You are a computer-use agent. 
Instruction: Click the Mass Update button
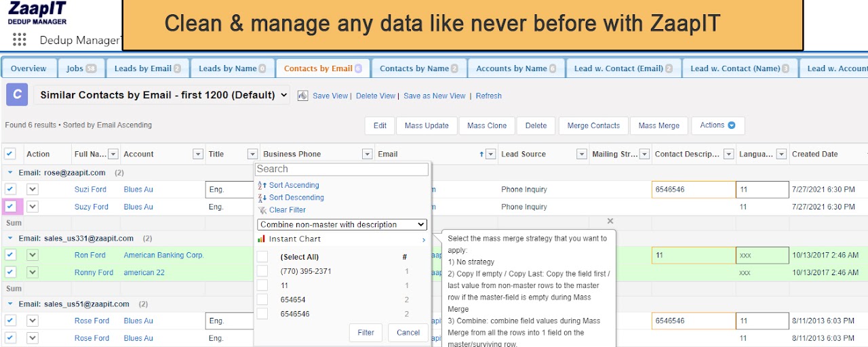(427, 125)
